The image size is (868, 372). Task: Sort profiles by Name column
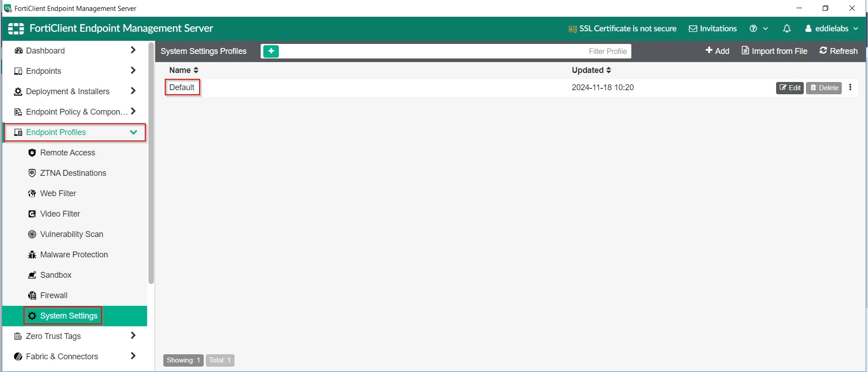pyautogui.click(x=184, y=70)
